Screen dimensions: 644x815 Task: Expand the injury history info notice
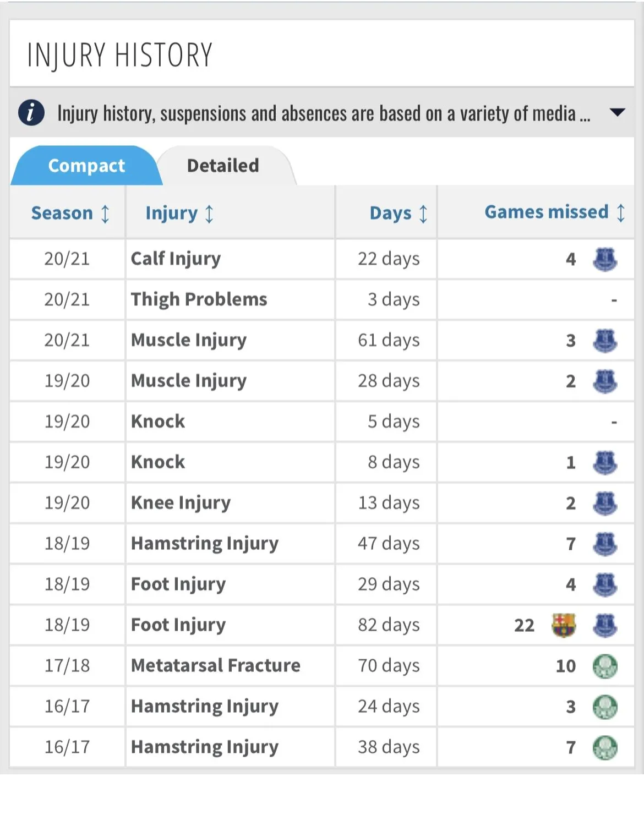click(x=618, y=113)
